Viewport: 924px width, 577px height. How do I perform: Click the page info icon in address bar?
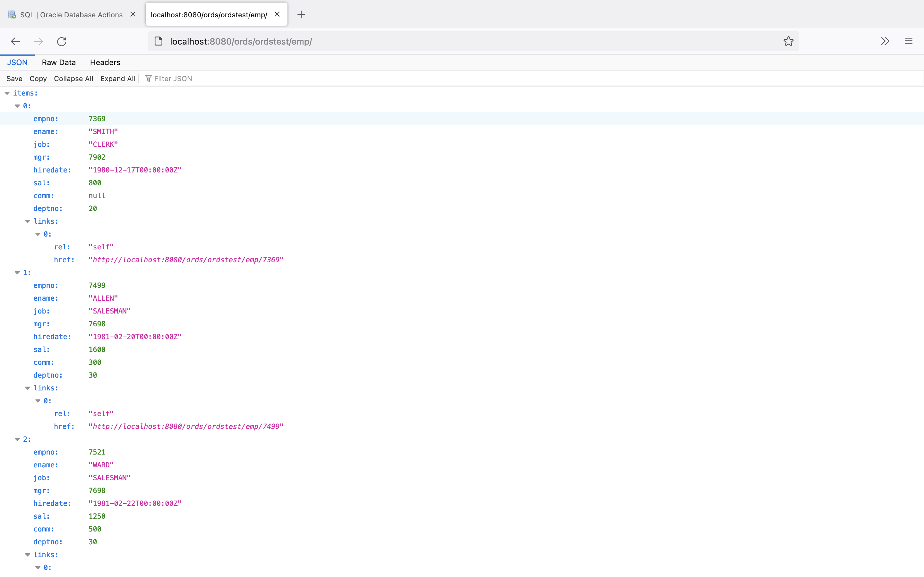[x=158, y=41]
